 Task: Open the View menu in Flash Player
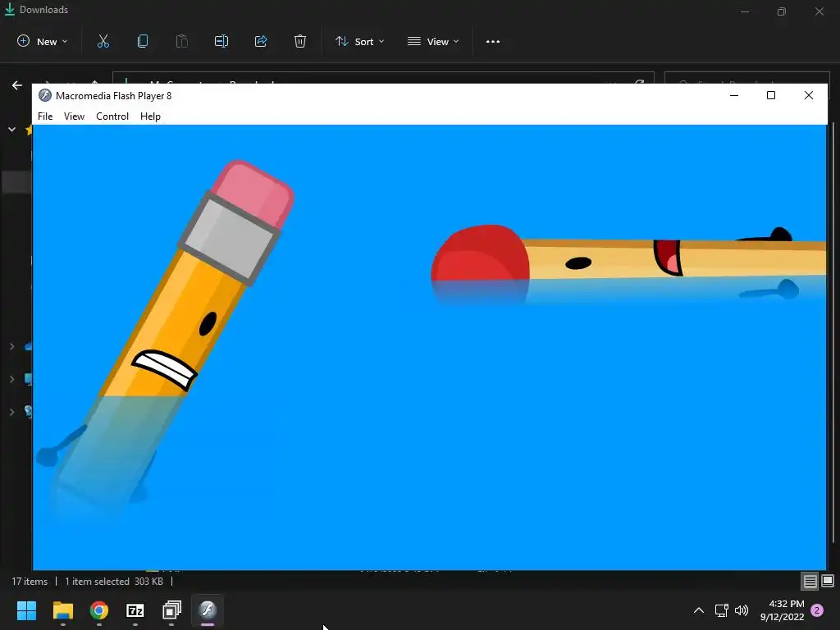[x=74, y=116]
